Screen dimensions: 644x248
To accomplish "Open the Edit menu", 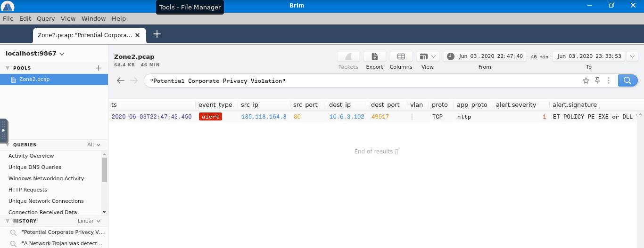I will (x=25, y=18).
